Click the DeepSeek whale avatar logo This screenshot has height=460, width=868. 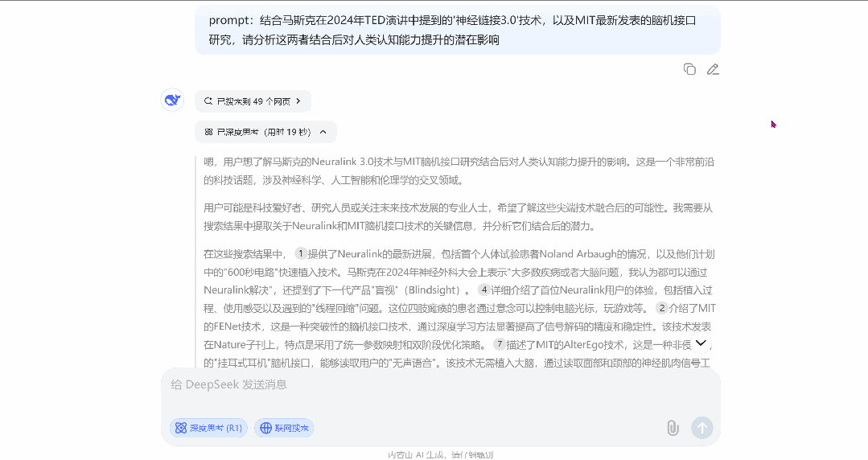[172, 100]
